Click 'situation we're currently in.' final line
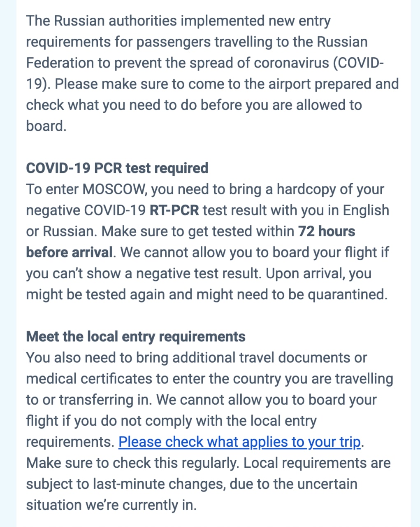The width and height of the screenshot is (420, 527). click(111, 505)
